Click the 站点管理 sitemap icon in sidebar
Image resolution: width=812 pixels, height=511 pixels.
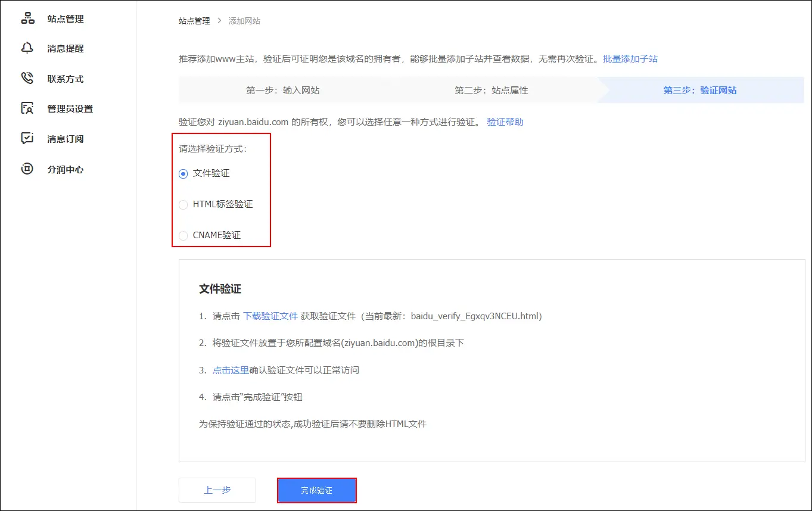coord(27,18)
